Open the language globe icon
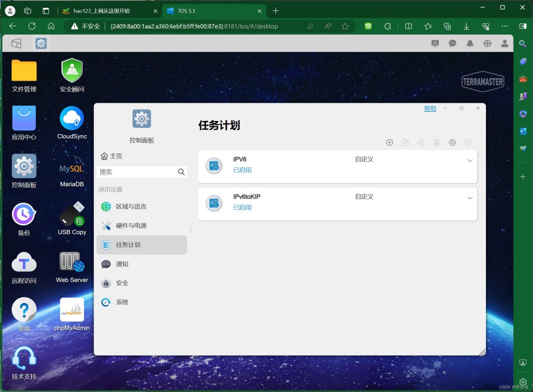Image resolution: width=533 pixels, height=392 pixels. click(x=487, y=43)
